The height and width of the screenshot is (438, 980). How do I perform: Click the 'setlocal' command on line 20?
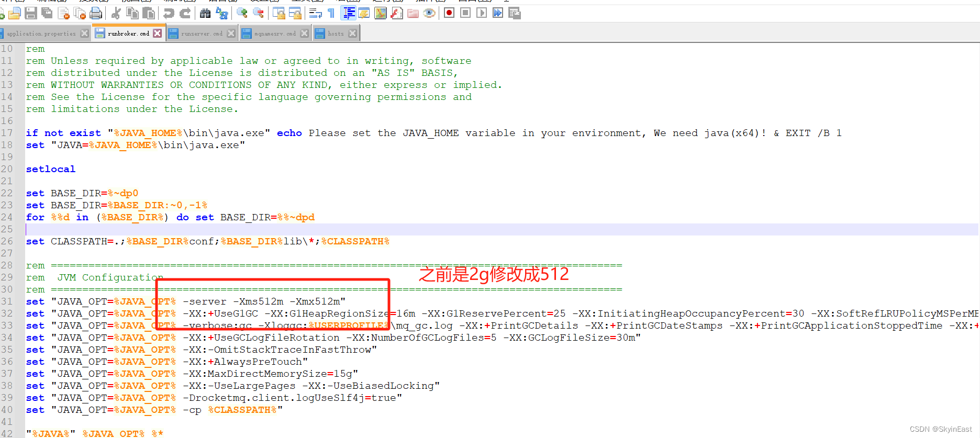pyautogui.click(x=51, y=169)
